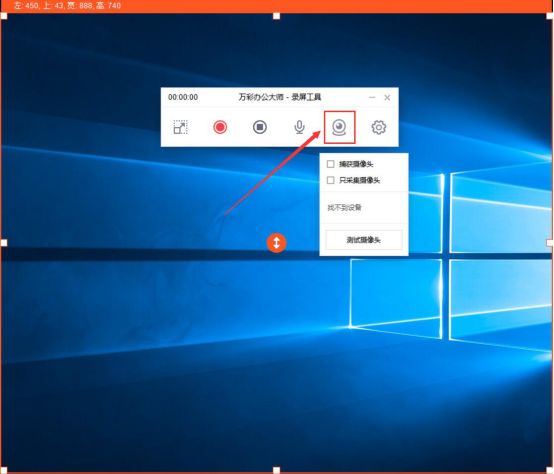
Task: Start recording with the red record button
Action: (x=220, y=127)
